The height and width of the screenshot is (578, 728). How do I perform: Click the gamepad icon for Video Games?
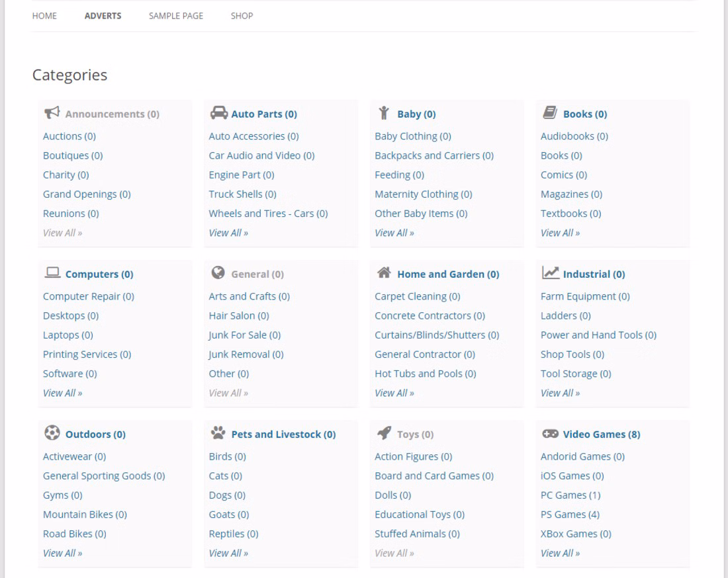[550, 434]
